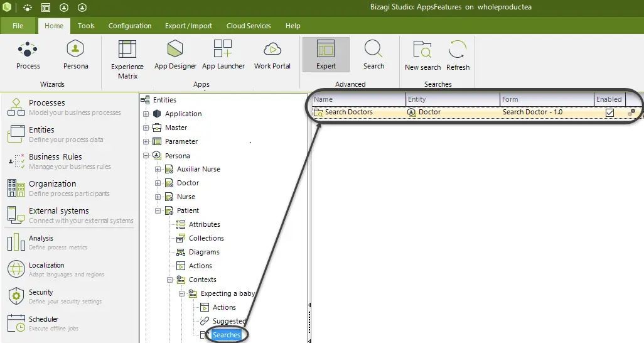Open the Work Portal
644x343 pixels.
tap(272, 55)
